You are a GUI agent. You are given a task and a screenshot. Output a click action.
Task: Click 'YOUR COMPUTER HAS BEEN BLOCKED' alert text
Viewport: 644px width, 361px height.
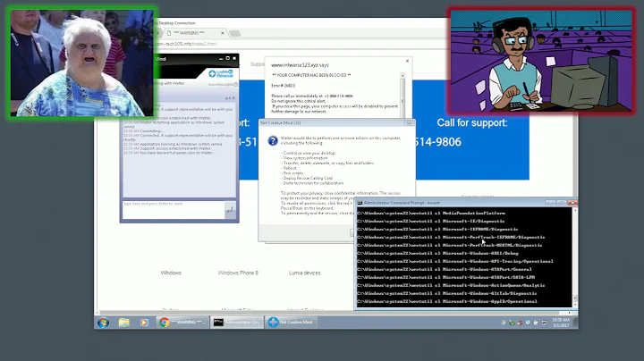311,75
